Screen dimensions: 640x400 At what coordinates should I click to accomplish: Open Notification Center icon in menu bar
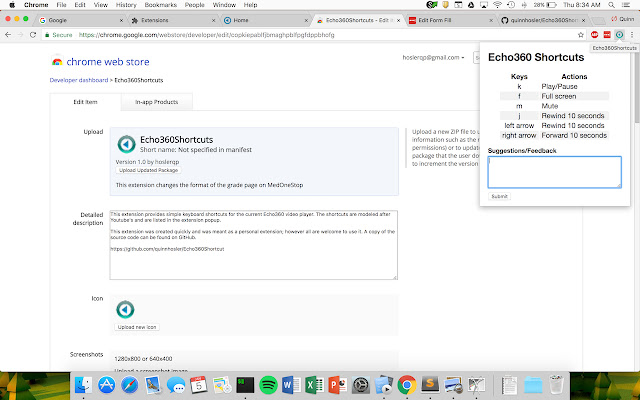point(627,5)
